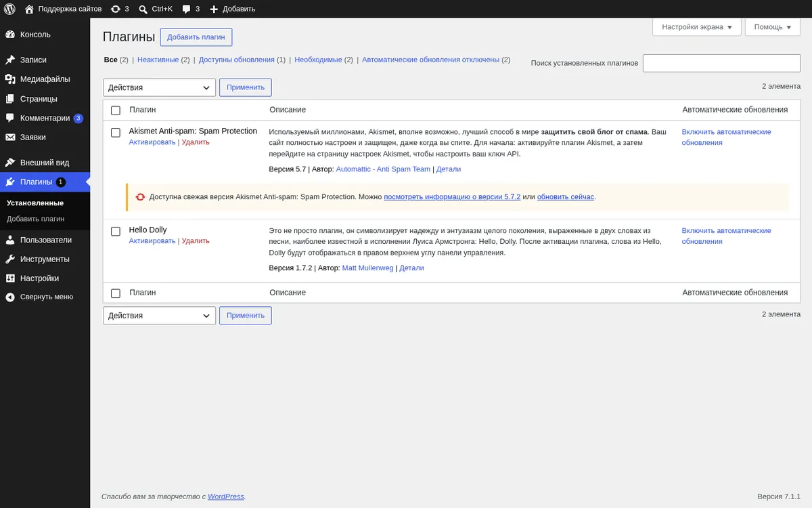Screen dimensions: 812x508
Task: Delete the Hello Dolly plugin
Action: coord(196,241)
